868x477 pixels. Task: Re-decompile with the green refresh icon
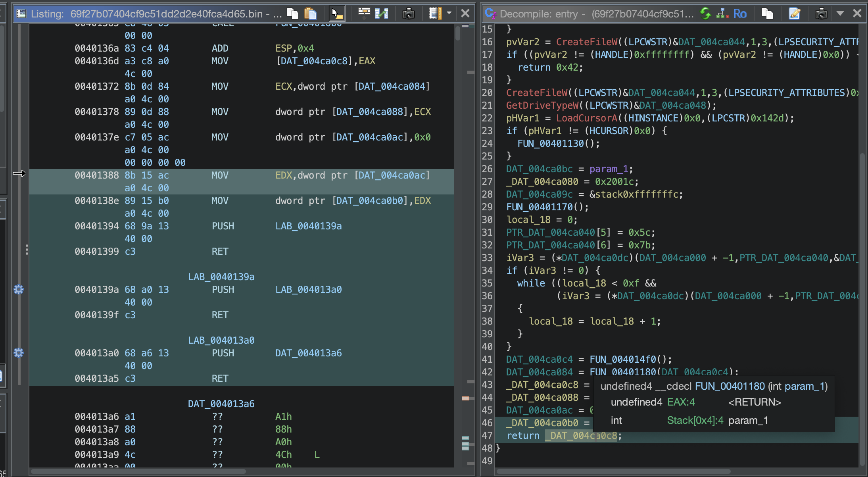pyautogui.click(x=705, y=13)
